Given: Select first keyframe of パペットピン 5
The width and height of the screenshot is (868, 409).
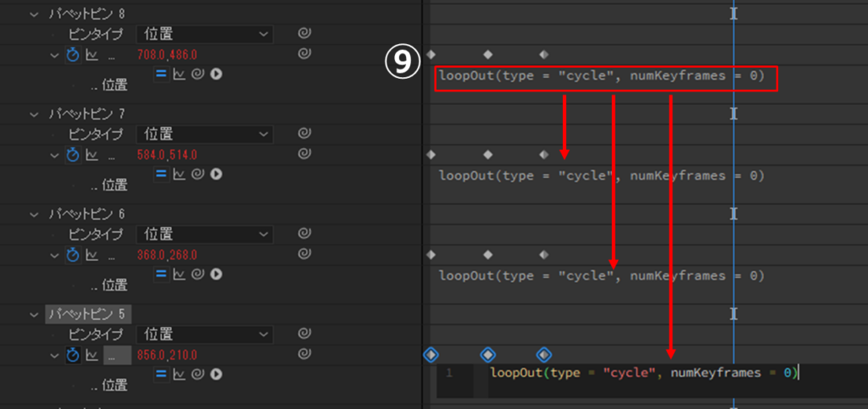Looking at the screenshot, I should click(431, 355).
